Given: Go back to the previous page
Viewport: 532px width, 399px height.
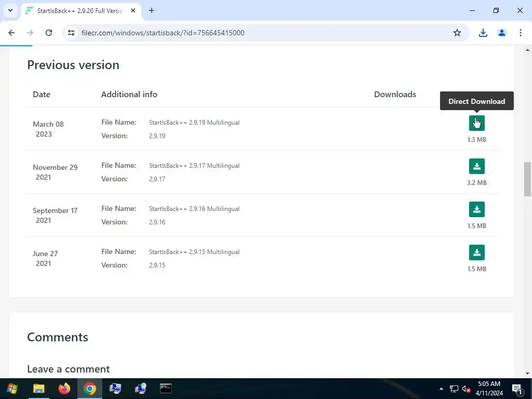Looking at the screenshot, I should pyautogui.click(x=11, y=33).
